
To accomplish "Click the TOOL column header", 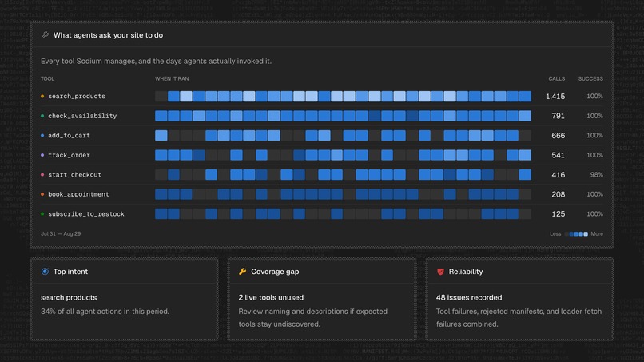I will pos(47,78).
